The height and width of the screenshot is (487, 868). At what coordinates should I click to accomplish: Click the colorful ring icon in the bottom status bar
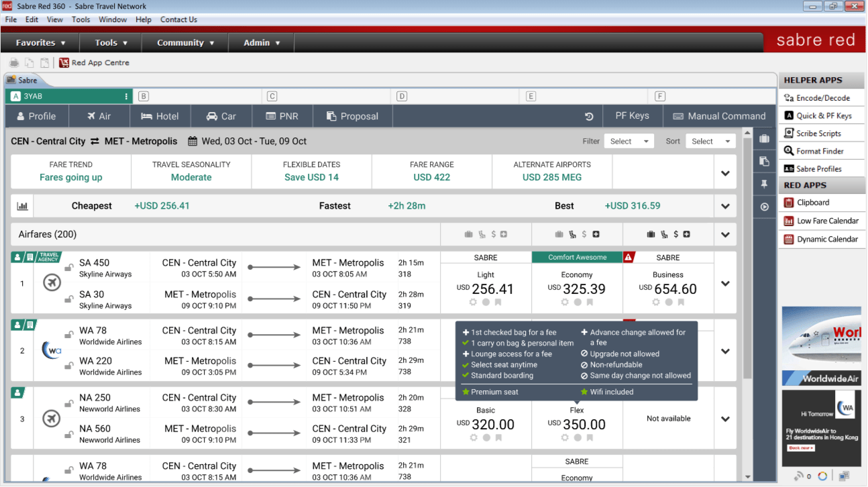(x=822, y=476)
